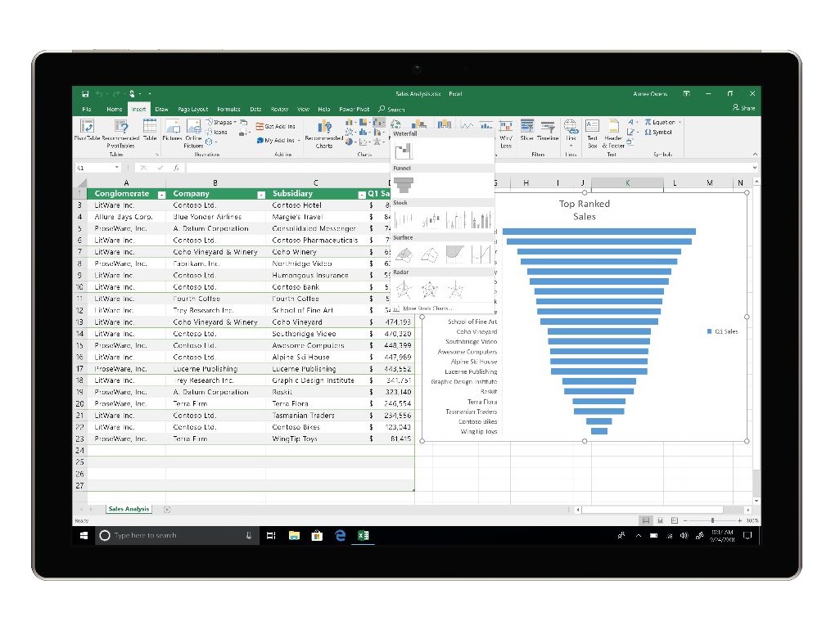The image size is (840, 630).
Task: Open File Explorer from the taskbar
Action: (x=294, y=535)
